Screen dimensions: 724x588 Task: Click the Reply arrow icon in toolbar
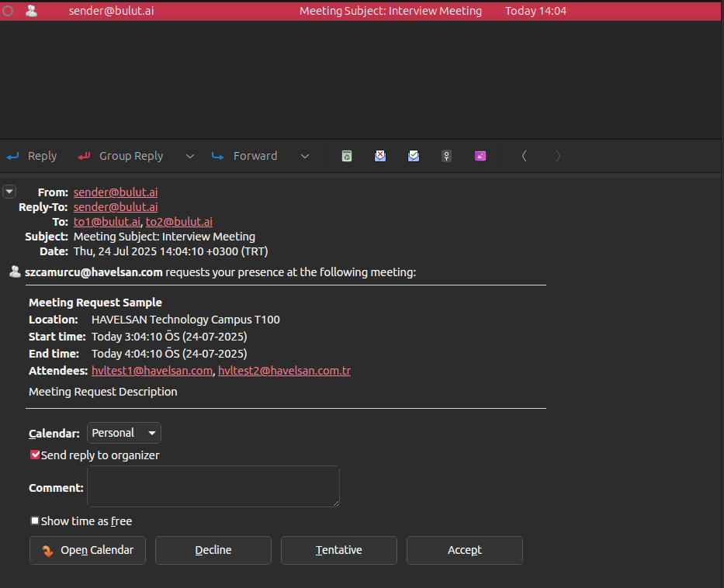pos(13,157)
